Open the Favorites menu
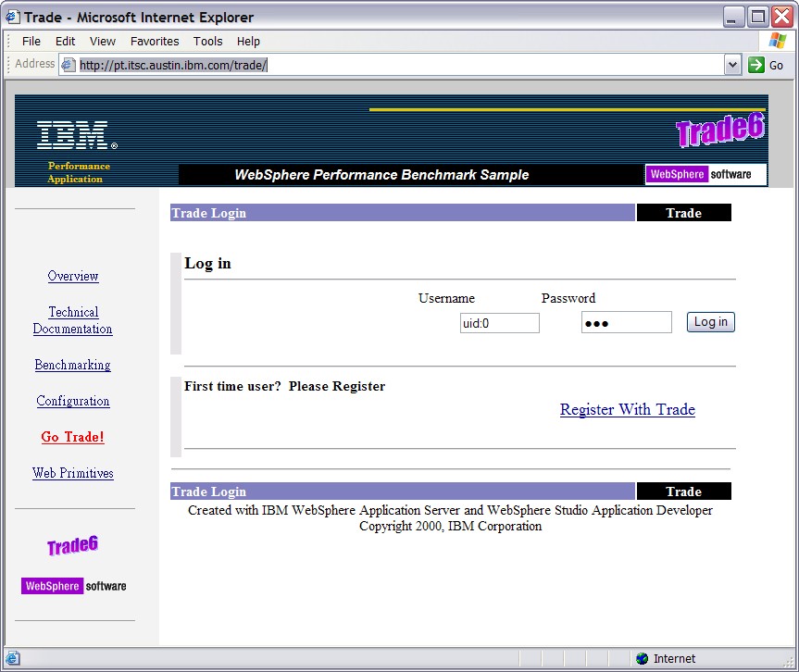 point(155,42)
